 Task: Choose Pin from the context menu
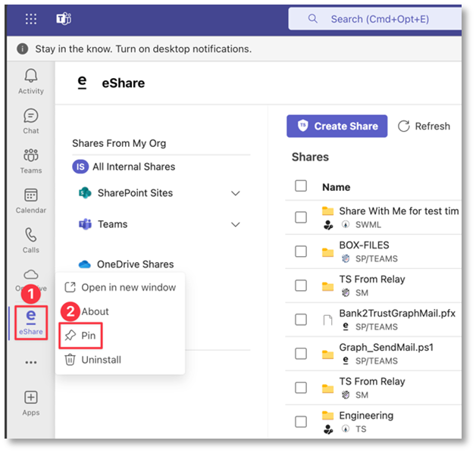coord(81,336)
